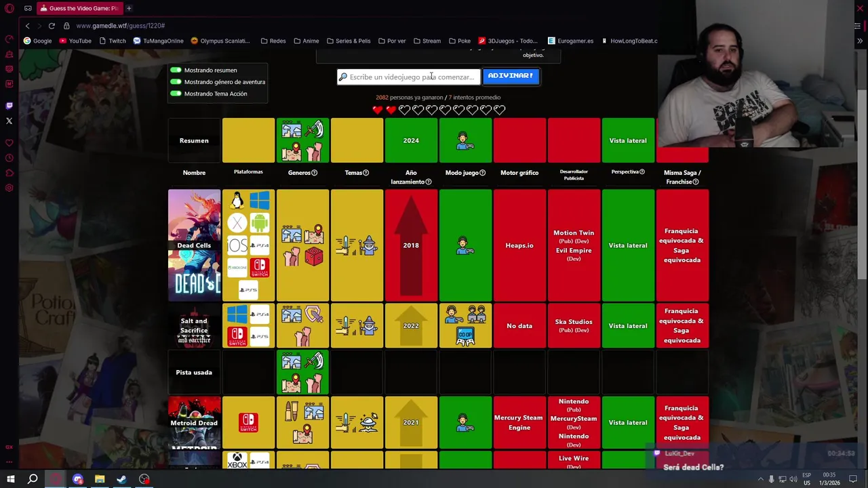868x488 pixels.
Task: Click the 2022 year cell
Action: [411, 326]
